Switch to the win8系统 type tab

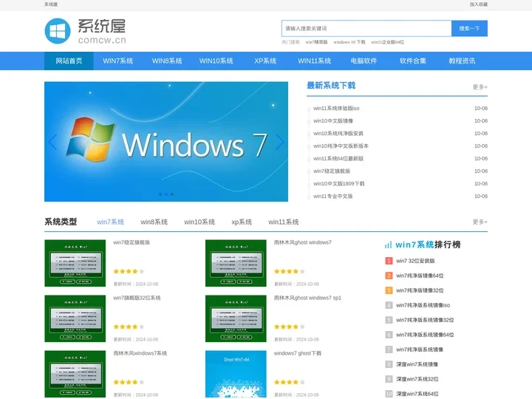point(154,222)
